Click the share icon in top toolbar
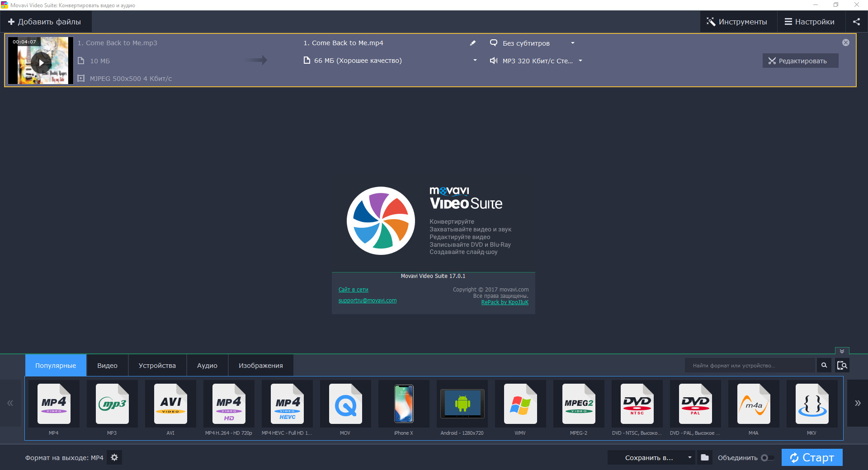This screenshot has width=868, height=470. [x=856, y=22]
